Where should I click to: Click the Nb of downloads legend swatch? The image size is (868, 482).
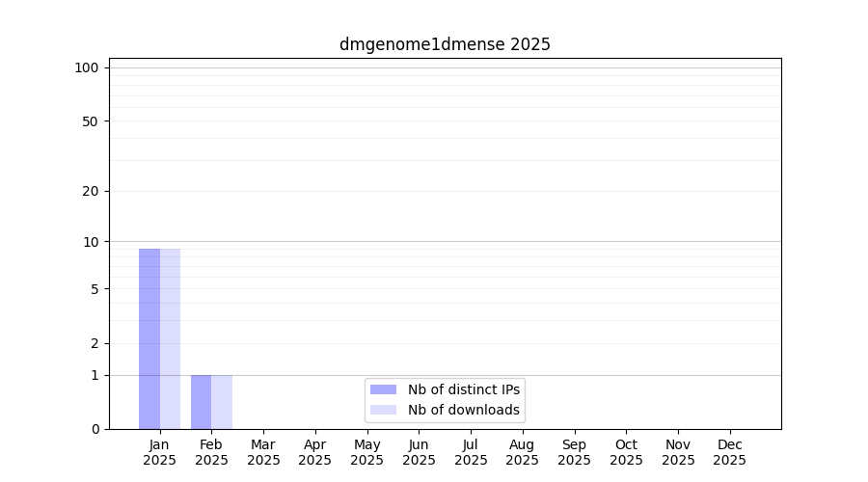(383, 410)
